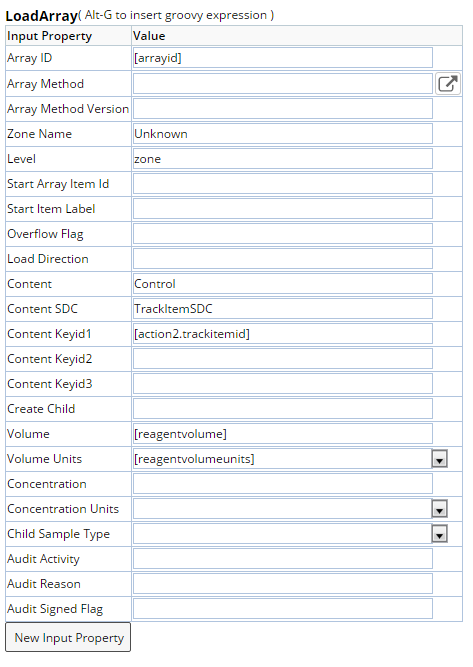The width and height of the screenshot is (473, 667).
Task: Focus the Overflow Flag input field
Action: pos(283,234)
